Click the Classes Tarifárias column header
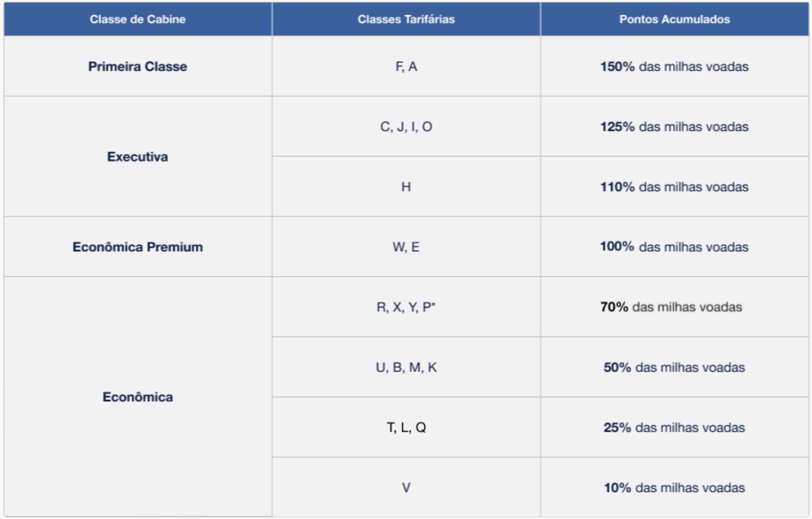This screenshot has height=519, width=812. [406, 19]
